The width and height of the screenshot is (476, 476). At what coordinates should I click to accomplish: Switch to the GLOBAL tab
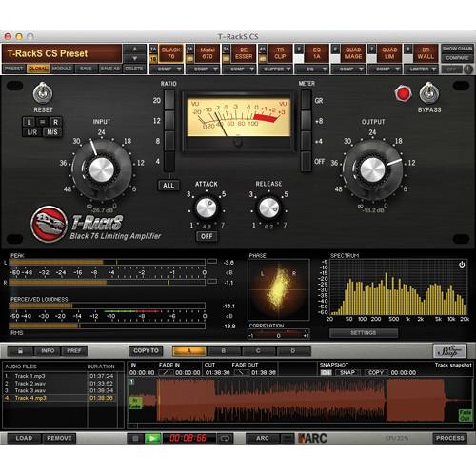click(38, 69)
